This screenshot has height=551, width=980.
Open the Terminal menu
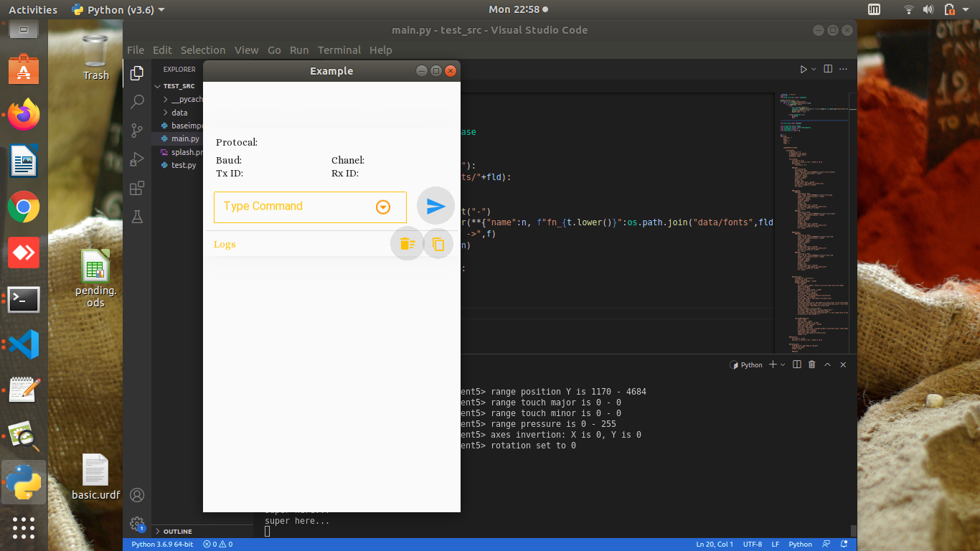tap(339, 50)
